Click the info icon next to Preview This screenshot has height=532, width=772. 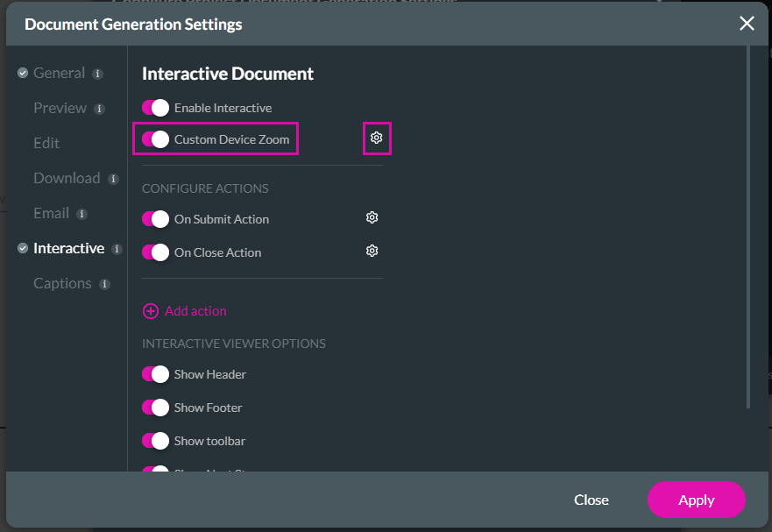[x=99, y=109]
